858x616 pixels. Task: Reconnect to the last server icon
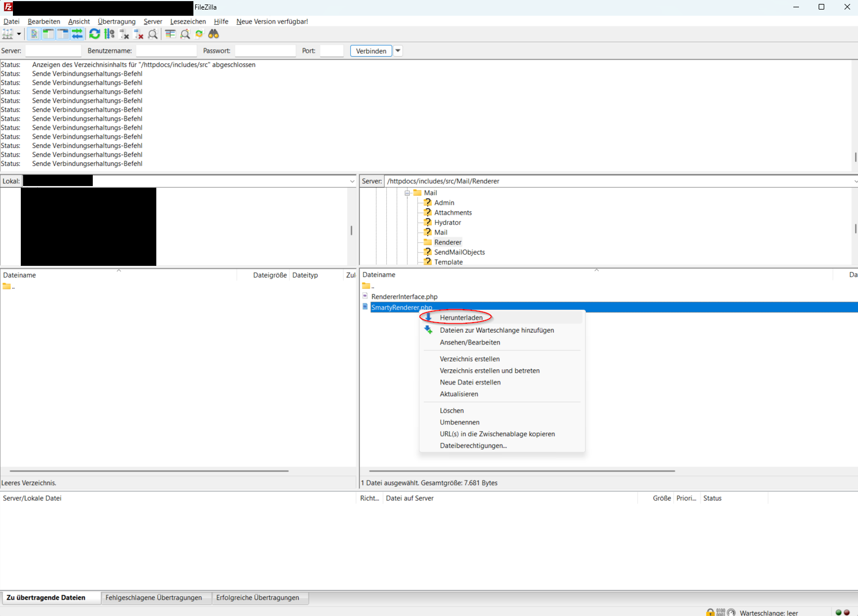tap(152, 34)
